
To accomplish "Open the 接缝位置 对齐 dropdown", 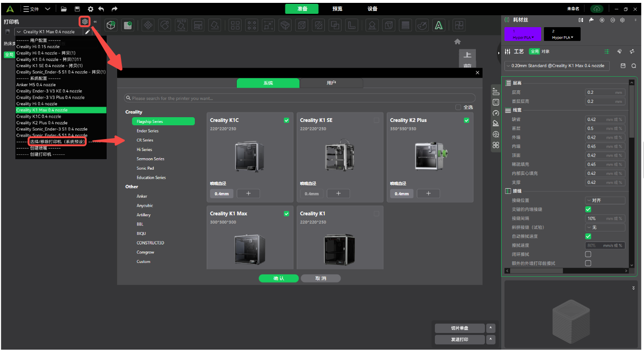I will 605,201.
